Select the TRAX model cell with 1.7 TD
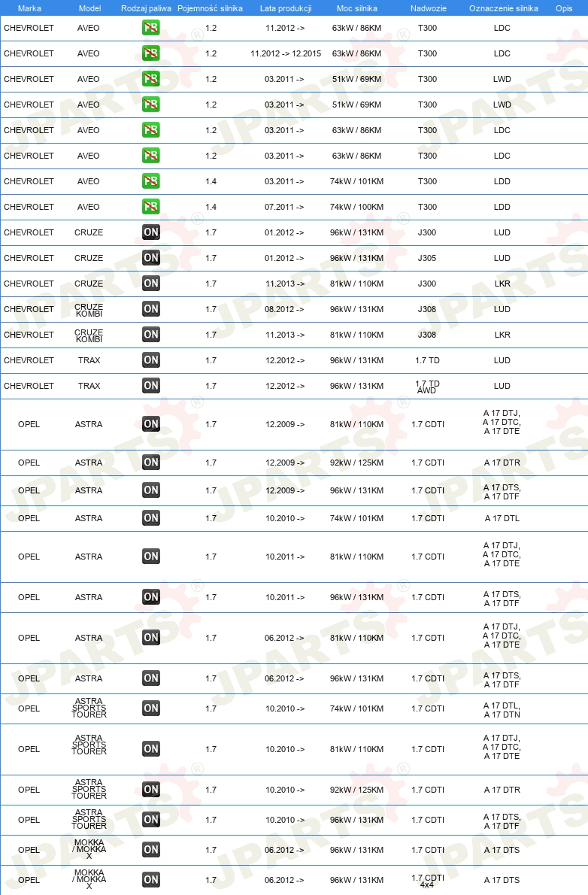 click(89, 360)
